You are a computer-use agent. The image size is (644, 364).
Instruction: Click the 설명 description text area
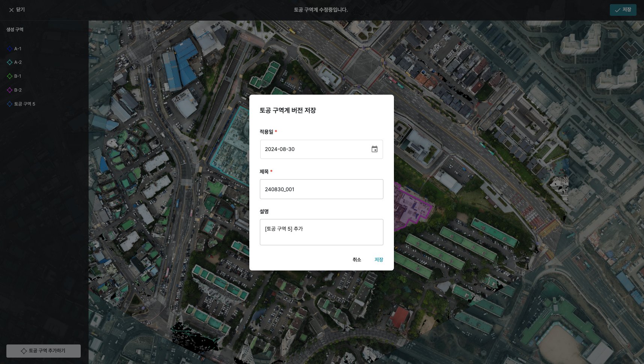pos(321,232)
